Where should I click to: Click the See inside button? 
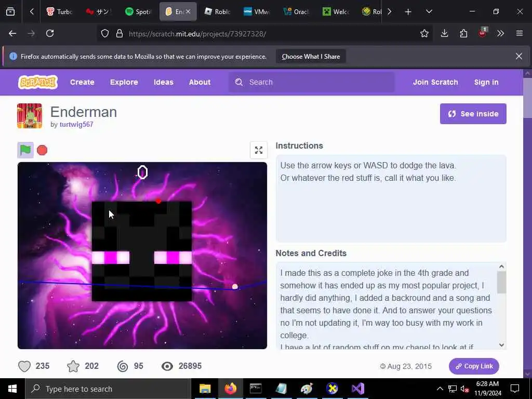point(473,114)
